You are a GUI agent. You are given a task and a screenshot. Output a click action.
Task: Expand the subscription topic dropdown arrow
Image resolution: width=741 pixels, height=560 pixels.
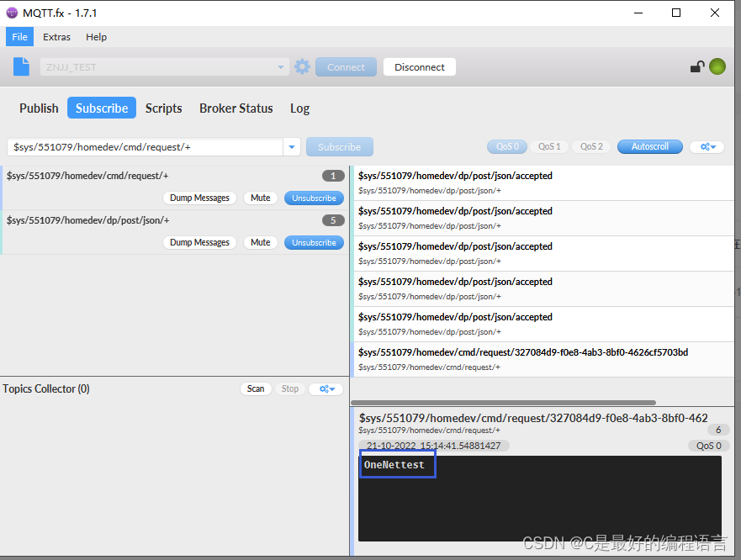tap(292, 147)
